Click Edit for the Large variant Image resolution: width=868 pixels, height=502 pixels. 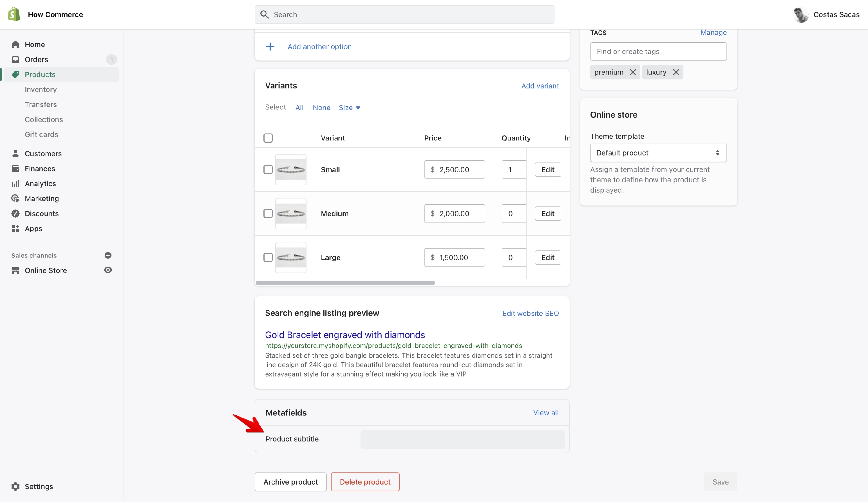[548, 257]
